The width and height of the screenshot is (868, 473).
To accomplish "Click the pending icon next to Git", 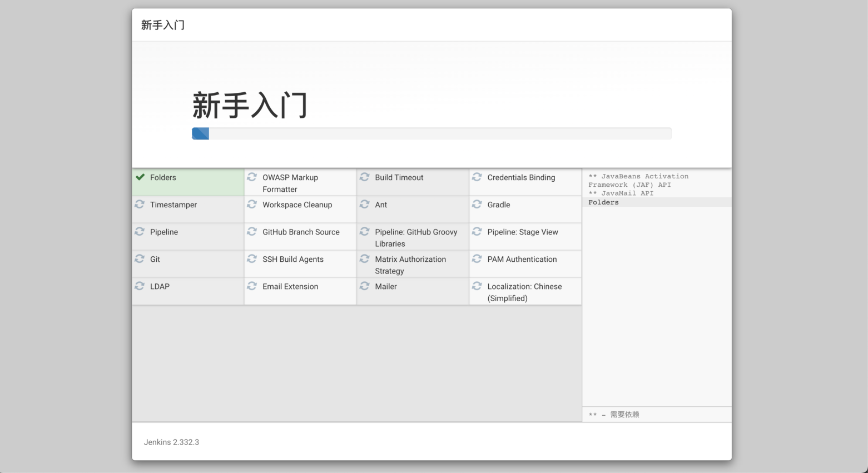I will (x=140, y=258).
